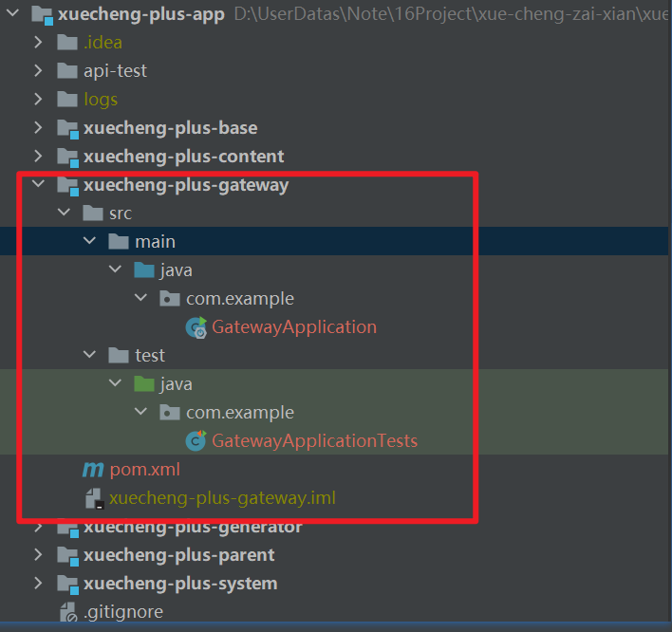
Task: Click the Maven icon beside pom.xml
Action: 93,470
